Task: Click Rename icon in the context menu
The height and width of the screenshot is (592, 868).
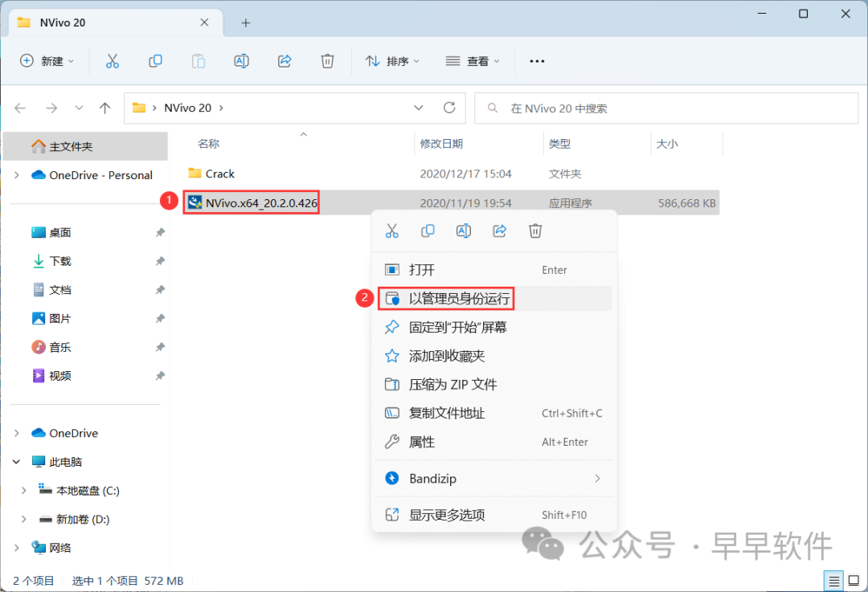Action: pos(464,231)
